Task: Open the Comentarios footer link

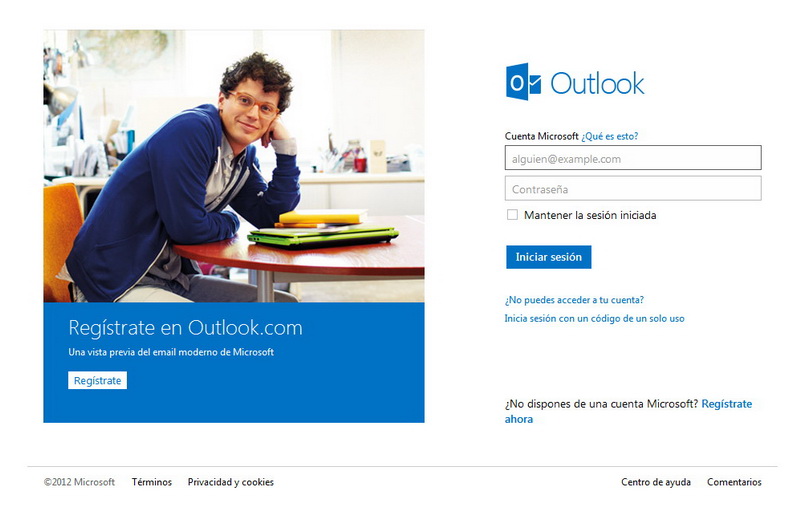Action: (734, 482)
